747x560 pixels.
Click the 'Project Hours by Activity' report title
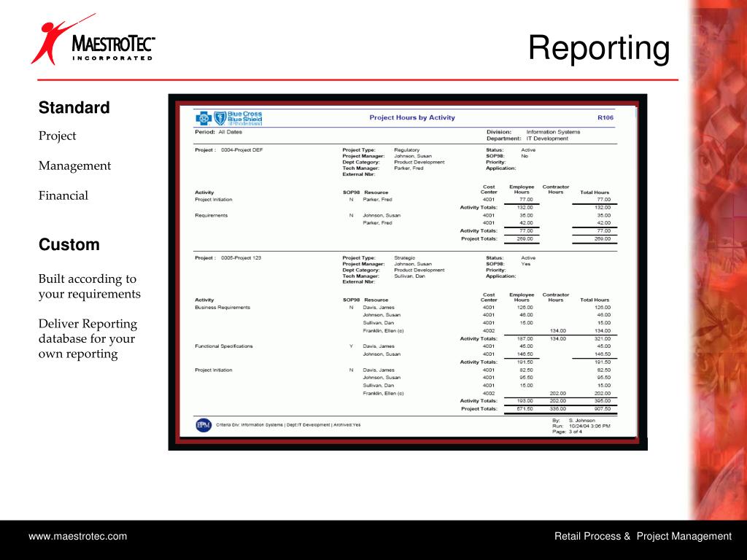pos(412,117)
